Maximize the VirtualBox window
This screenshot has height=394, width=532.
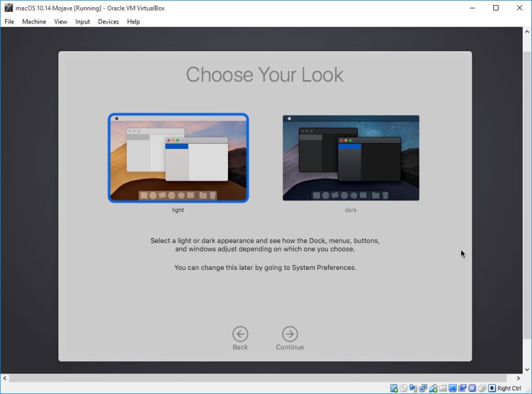(496, 8)
